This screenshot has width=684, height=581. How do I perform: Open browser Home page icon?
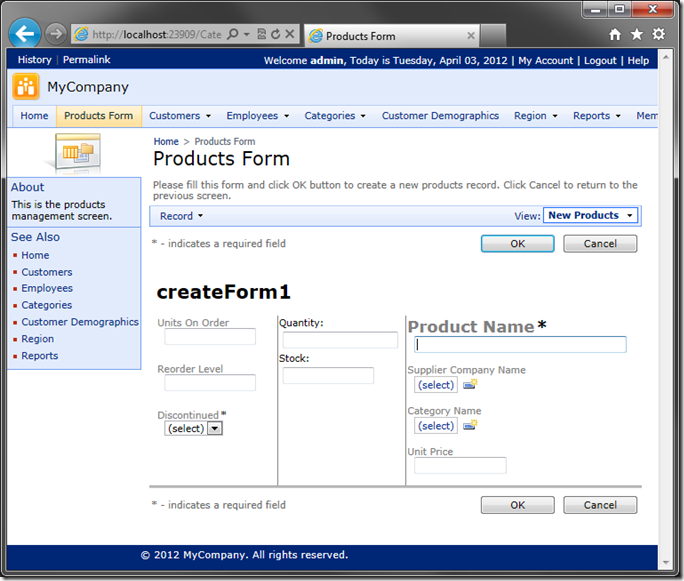pos(615,34)
